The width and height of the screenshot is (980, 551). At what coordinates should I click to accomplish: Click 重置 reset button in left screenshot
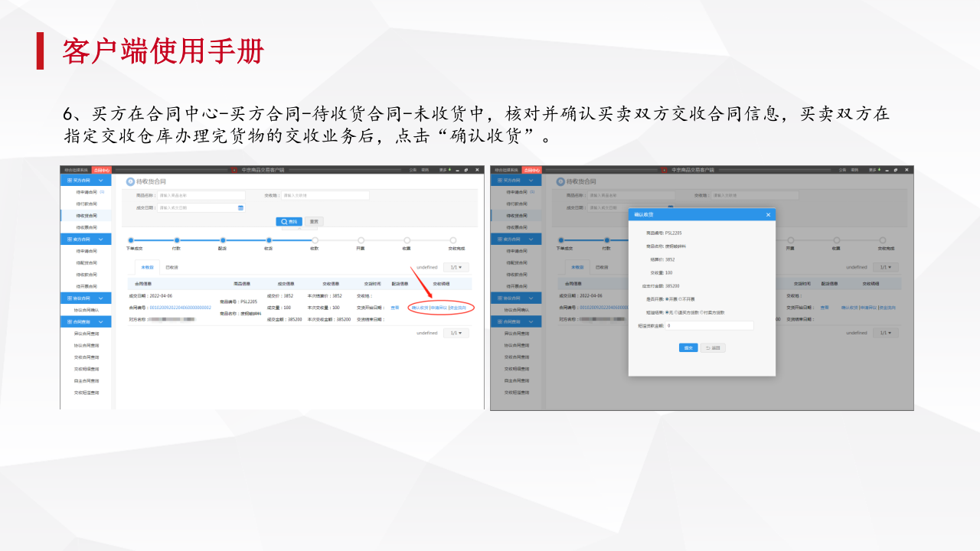pos(314,221)
